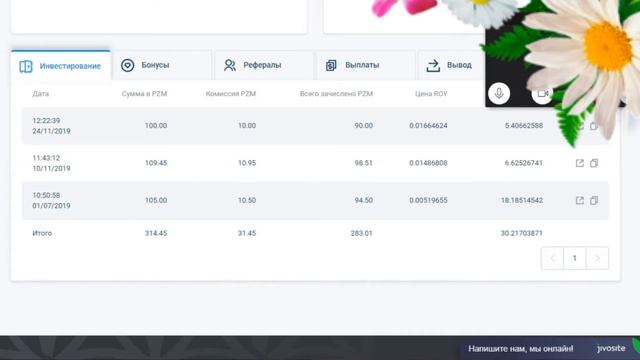The image size is (640, 360).
Task: Select the 10:50:58 01/07/2019 date cell
Action: (51, 200)
